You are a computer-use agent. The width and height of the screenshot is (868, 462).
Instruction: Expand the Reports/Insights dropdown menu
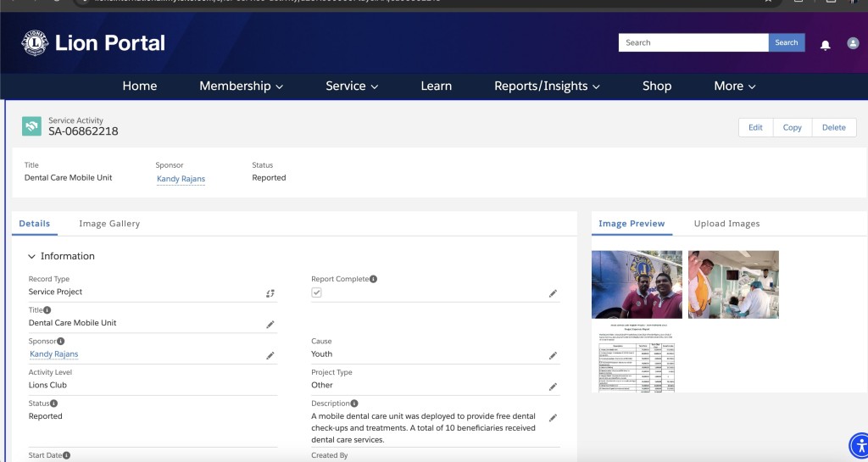(547, 86)
